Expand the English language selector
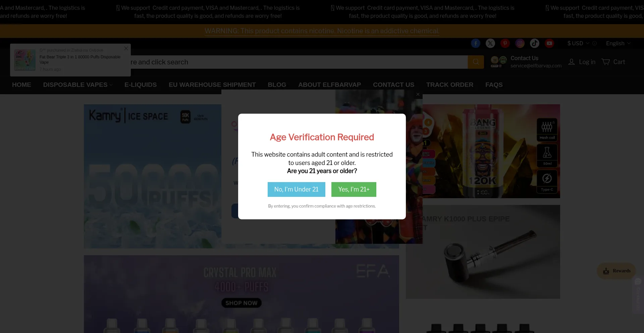 [618, 44]
